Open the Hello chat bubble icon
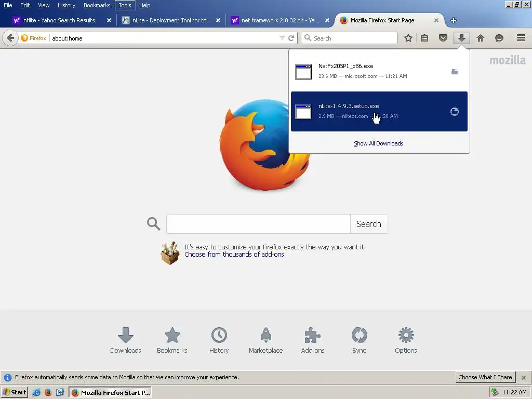Image resolution: width=532 pixels, height=399 pixels. coord(499,38)
